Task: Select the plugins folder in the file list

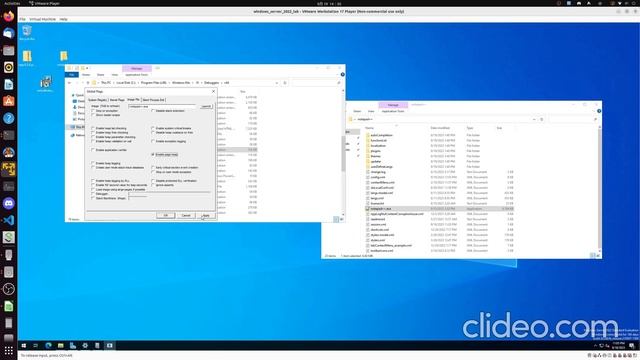Action: pyautogui.click(x=375, y=151)
